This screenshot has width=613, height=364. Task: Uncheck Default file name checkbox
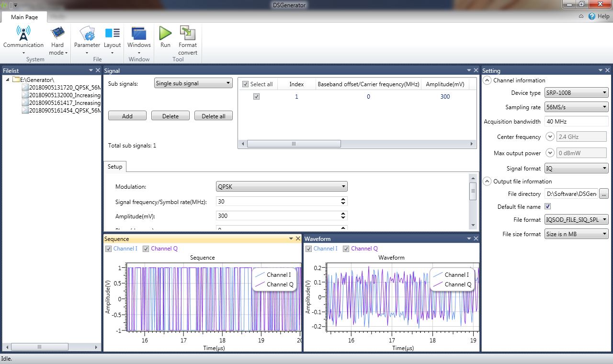(x=548, y=206)
